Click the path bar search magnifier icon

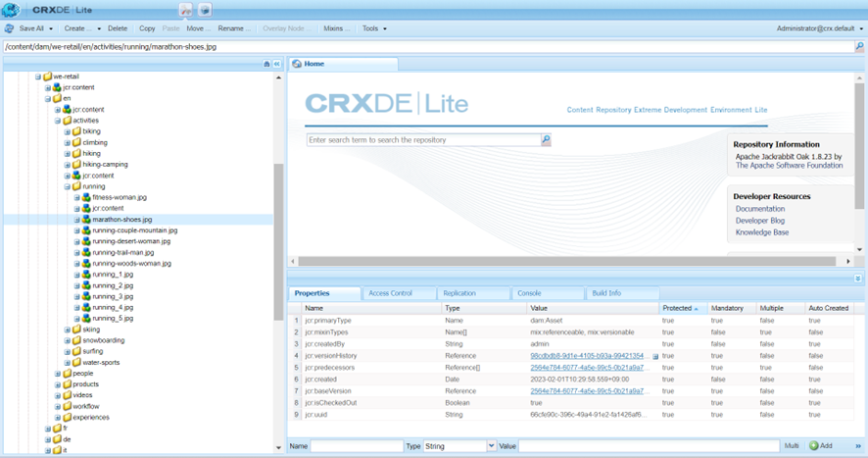[x=860, y=46]
